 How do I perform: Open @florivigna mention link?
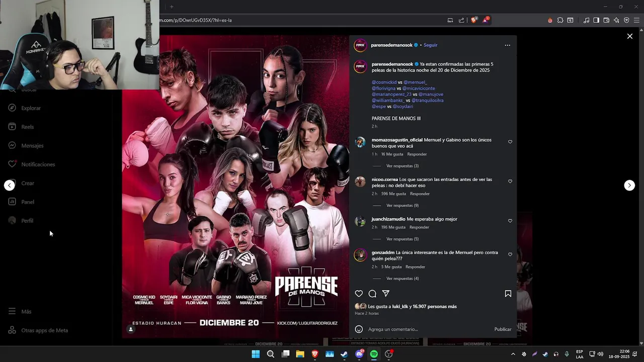[x=383, y=88]
